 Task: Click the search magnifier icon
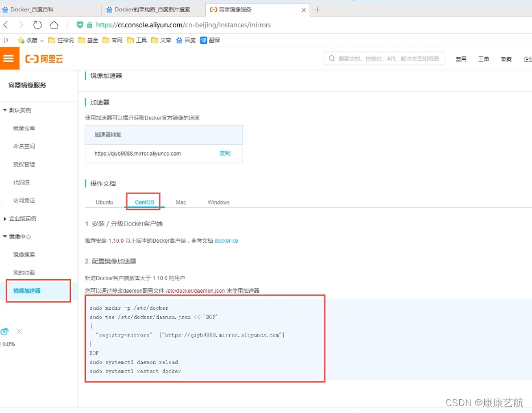pos(332,59)
